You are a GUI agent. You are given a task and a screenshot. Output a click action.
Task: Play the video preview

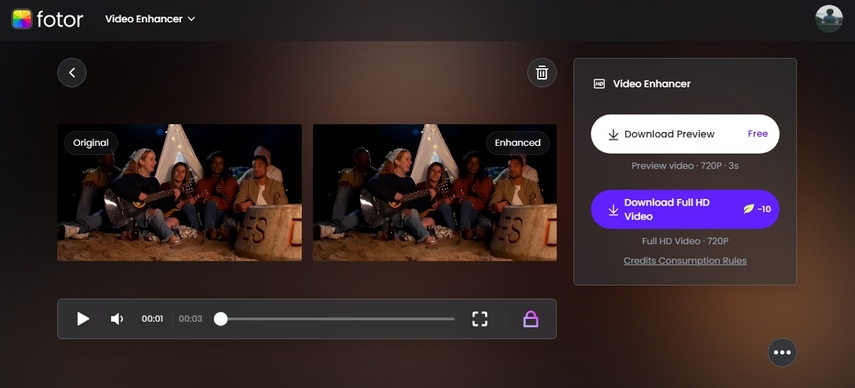[83, 319]
